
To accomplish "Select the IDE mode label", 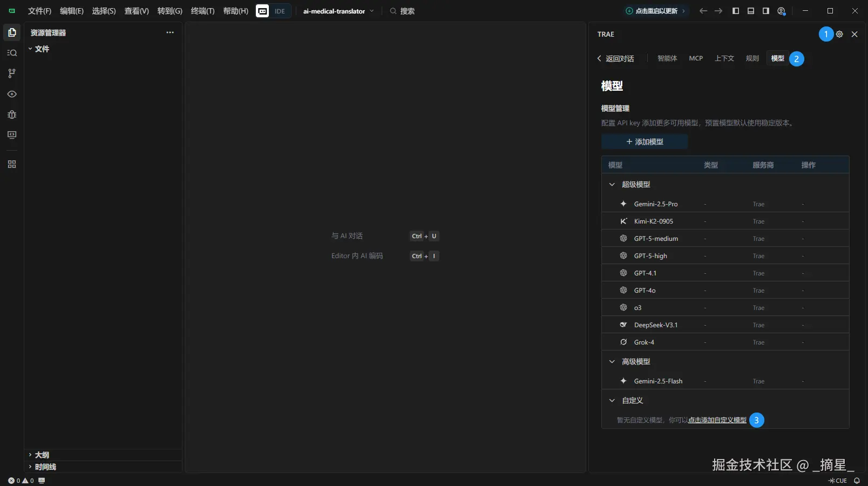I will point(280,11).
